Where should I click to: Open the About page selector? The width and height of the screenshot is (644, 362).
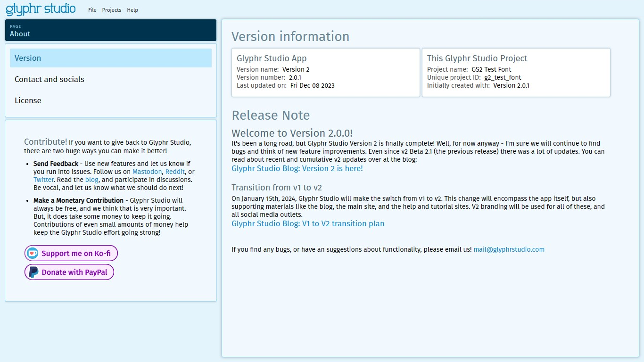point(111,30)
